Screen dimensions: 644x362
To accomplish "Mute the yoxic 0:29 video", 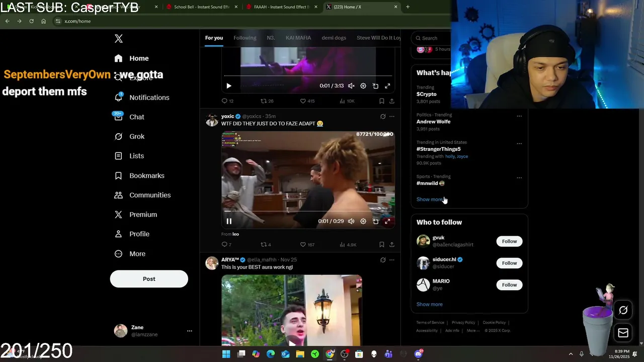I will (x=351, y=221).
